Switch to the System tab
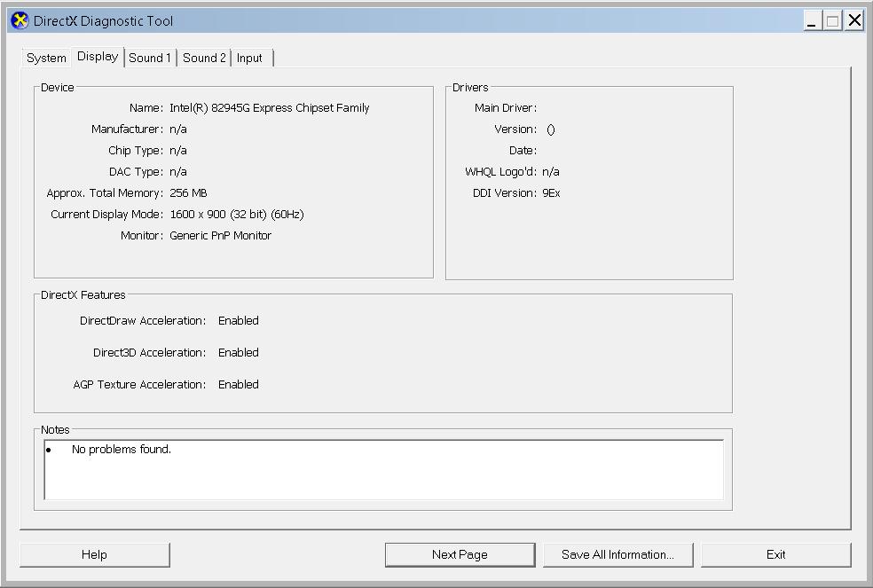 (x=46, y=58)
